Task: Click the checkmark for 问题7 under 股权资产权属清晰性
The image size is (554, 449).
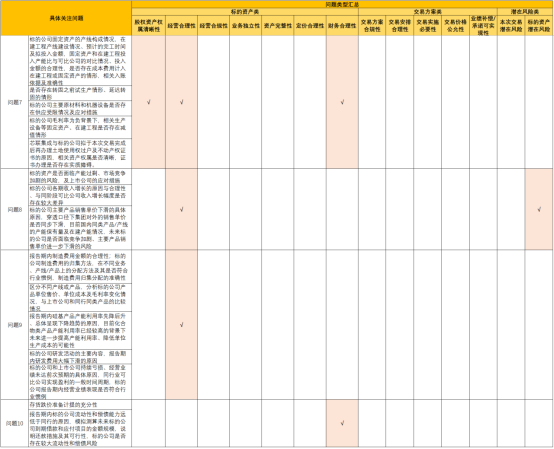Action: 149,102
